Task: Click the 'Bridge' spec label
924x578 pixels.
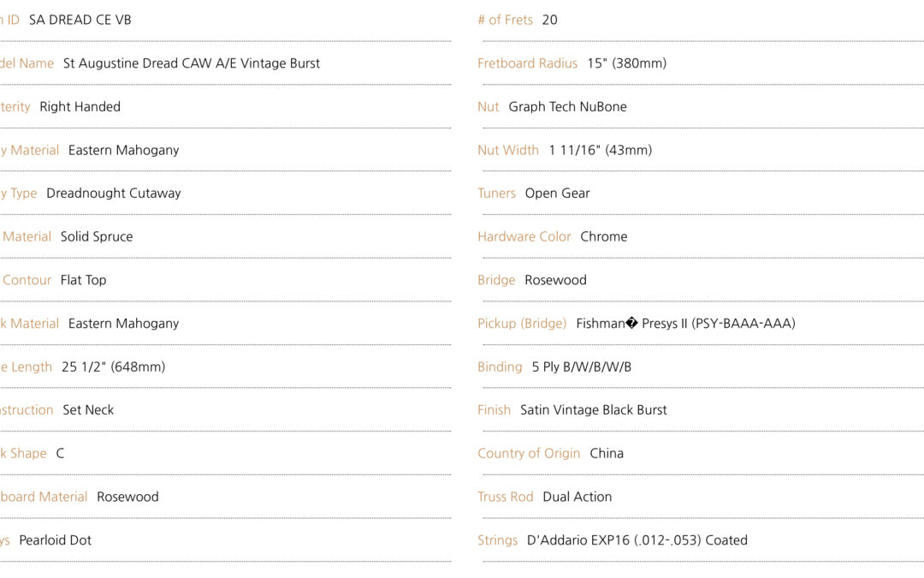Action: pyautogui.click(x=496, y=280)
